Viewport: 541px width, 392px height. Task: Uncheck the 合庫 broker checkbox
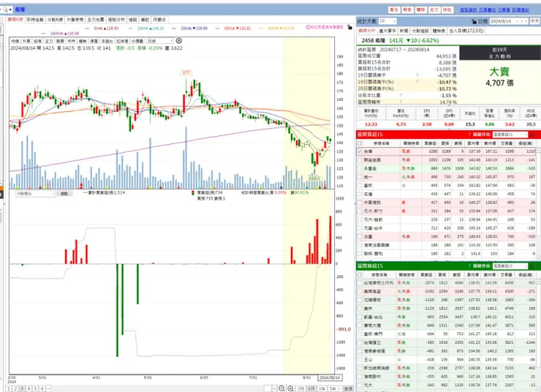(x=360, y=151)
